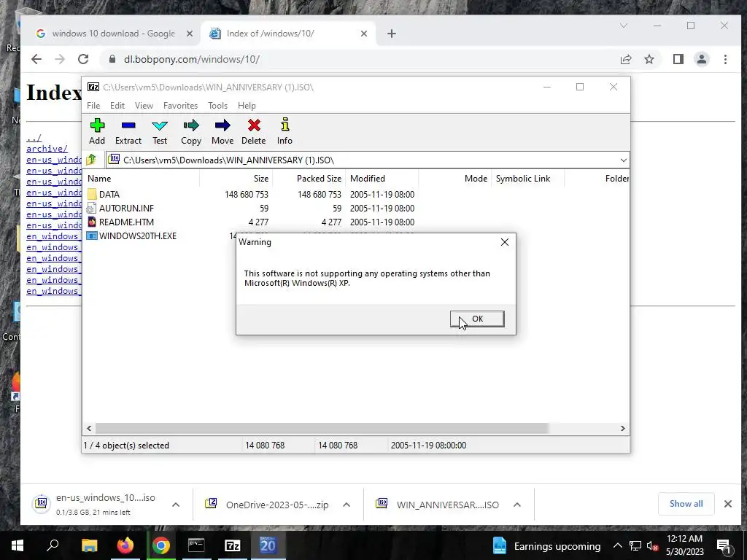Close the Warning dialog with X
The width and height of the screenshot is (747, 560).
[505, 242]
